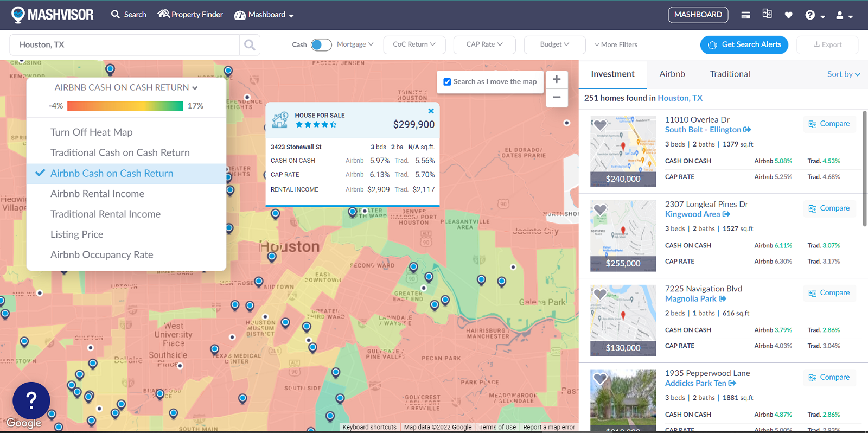Viewport: 868px width, 433px height.
Task: Favorite the 2307 Longleaf Pines Dr listing
Action: 600,209
